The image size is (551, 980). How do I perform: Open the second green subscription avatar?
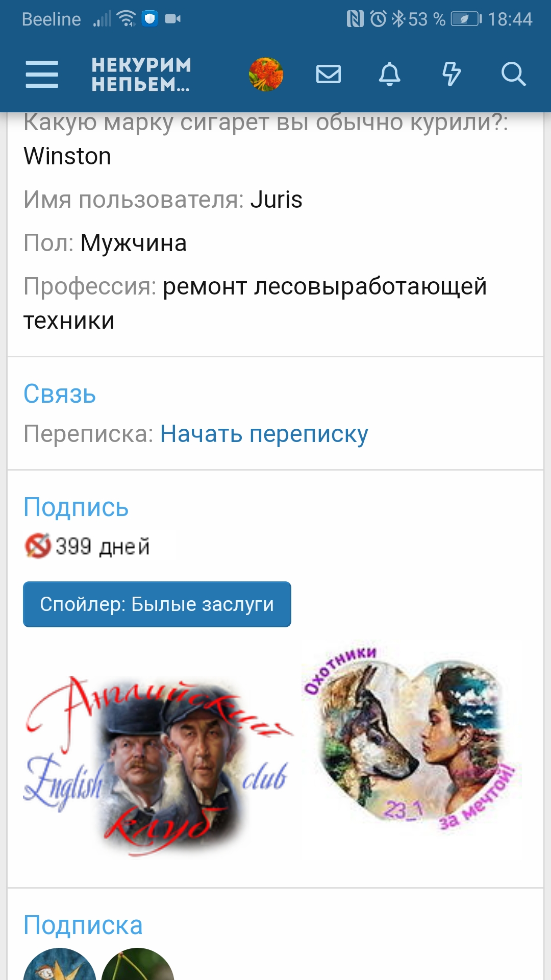pyautogui.click(x=138, y=965)
